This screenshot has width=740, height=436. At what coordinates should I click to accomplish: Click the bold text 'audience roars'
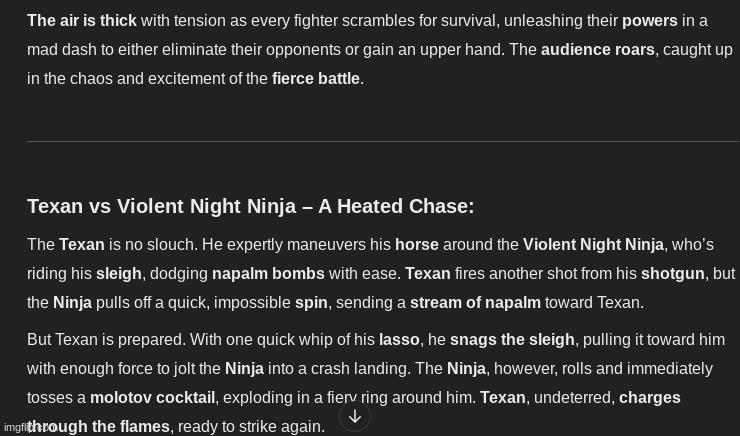598,49
